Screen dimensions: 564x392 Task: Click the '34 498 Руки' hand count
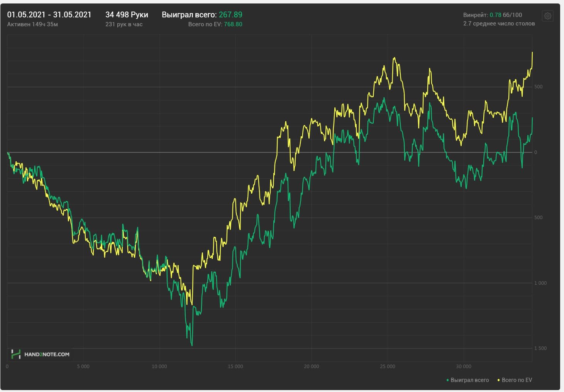coord(127,15)
